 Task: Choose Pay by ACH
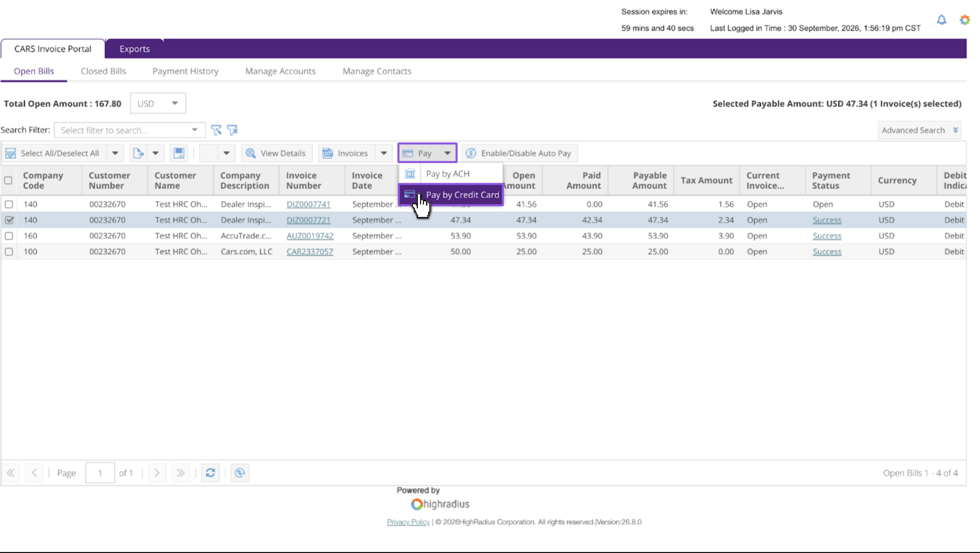[x=451, y=174]
